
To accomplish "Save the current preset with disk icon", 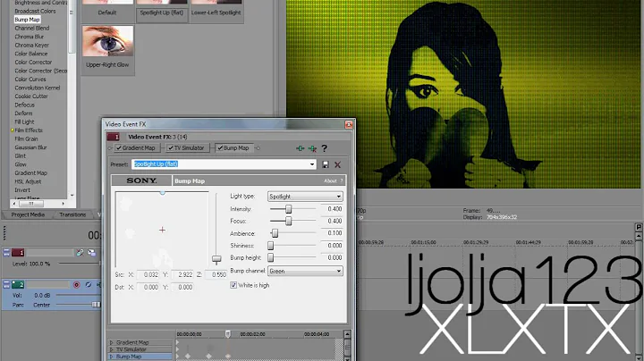I will click(326, 164).
